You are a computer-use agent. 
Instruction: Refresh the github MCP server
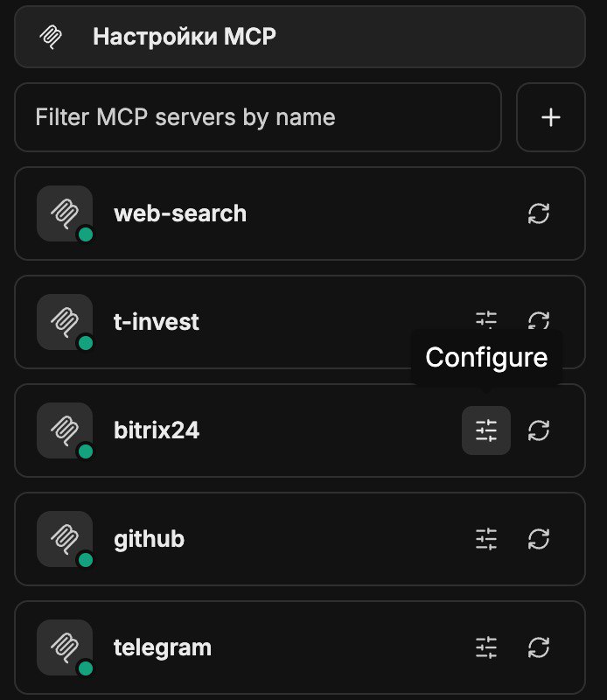(539, 539)
